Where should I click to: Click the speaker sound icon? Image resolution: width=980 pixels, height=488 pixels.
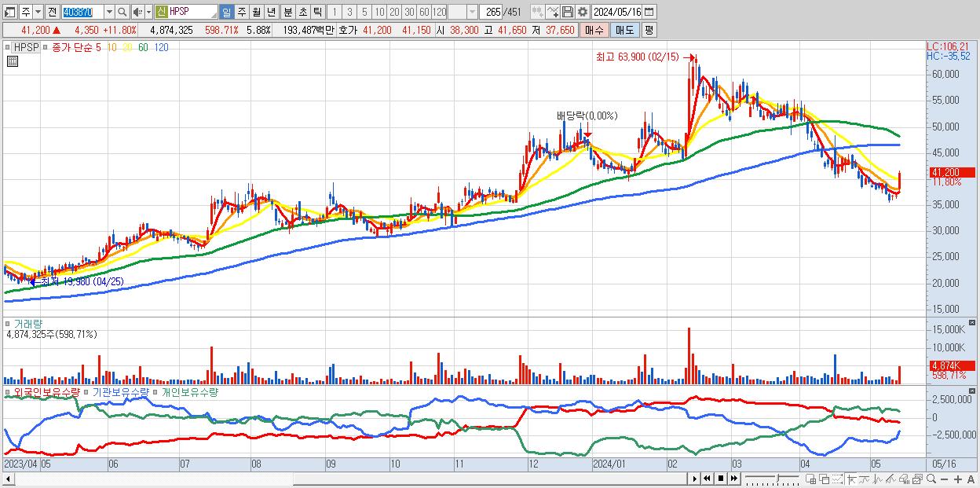click(x=137, y=13)
